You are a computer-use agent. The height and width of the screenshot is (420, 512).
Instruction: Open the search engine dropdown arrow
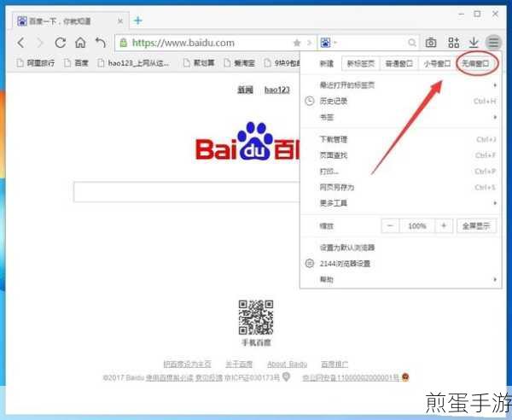(x=335, y=43)
